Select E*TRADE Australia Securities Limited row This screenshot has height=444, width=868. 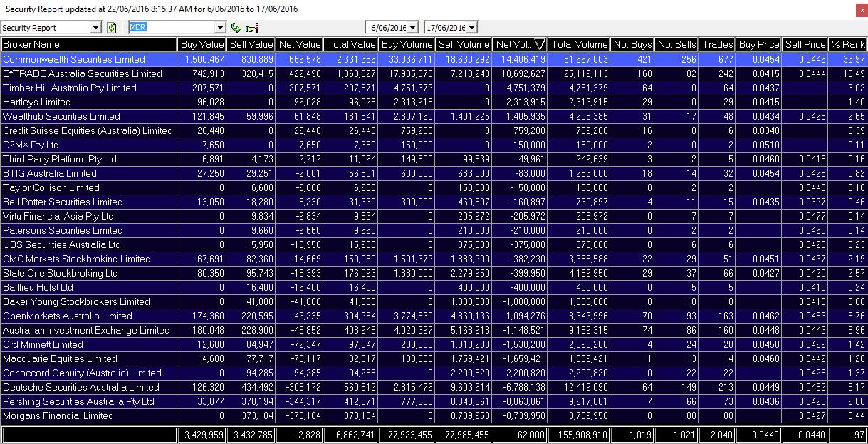tap(434, 73)
